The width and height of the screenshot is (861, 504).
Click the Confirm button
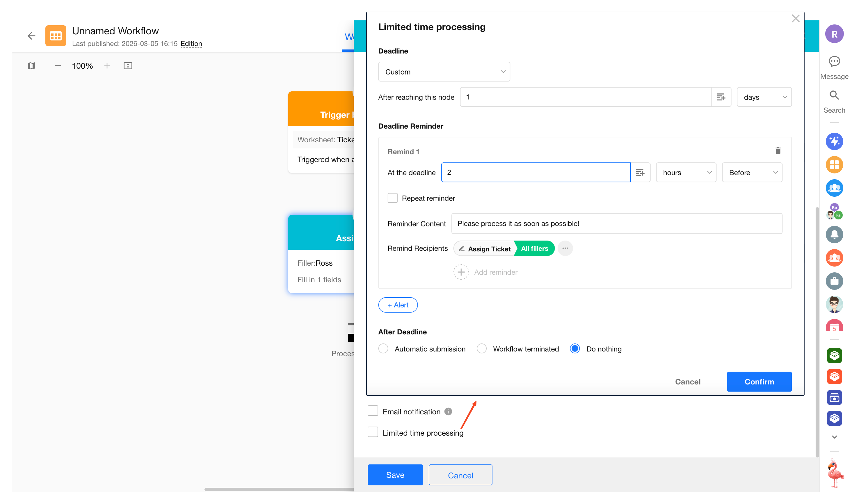759,382
